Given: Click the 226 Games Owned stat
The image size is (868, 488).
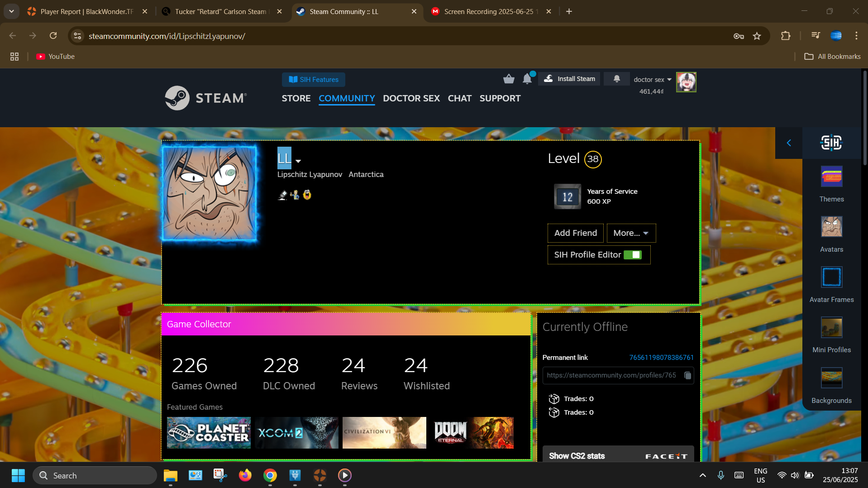Looking at the screenshot, I should 204,373.
